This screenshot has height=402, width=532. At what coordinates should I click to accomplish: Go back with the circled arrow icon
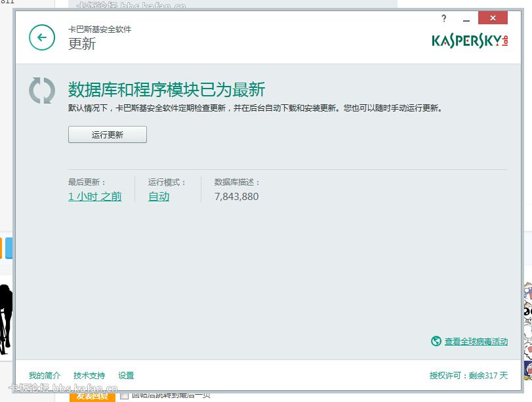tap(42, 37)
